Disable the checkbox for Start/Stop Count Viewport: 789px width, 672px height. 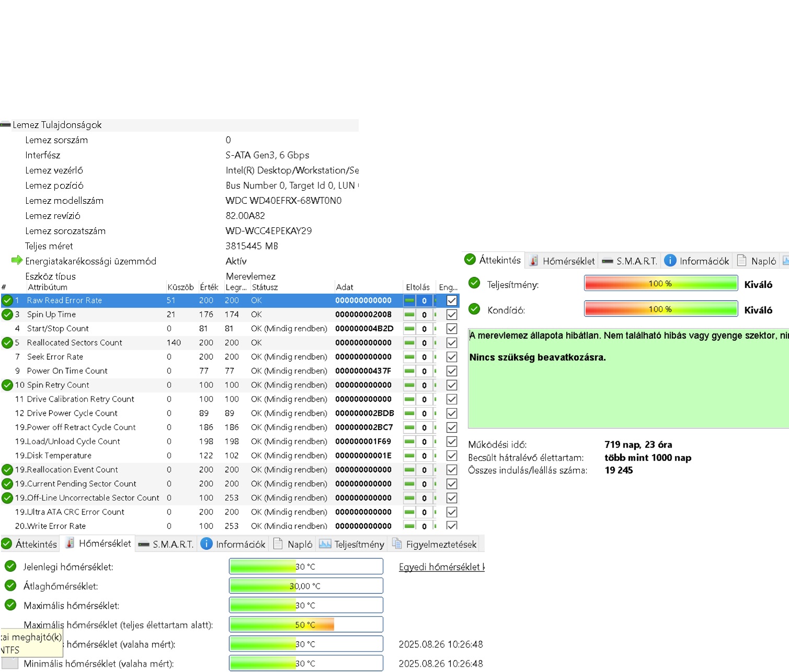tap(452, 329)
